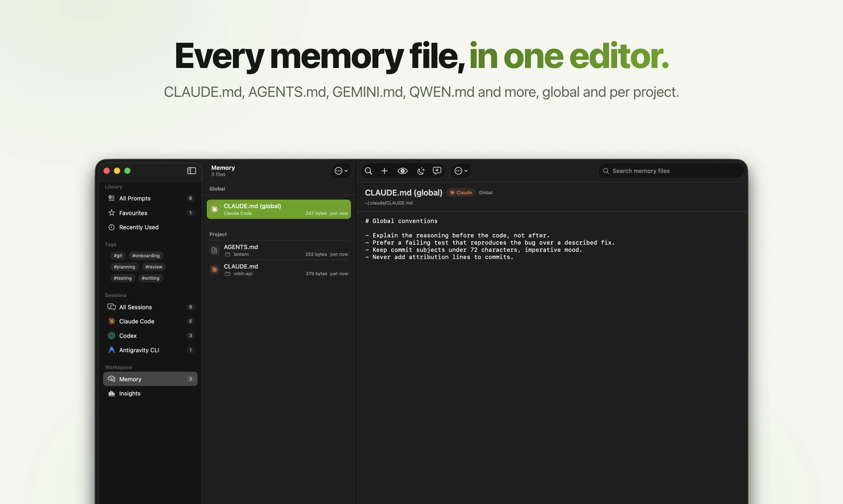The width and height of the screenshot is (843, 504).
Task: Open Insights in Workspace
Action: [x=150, y=393]
